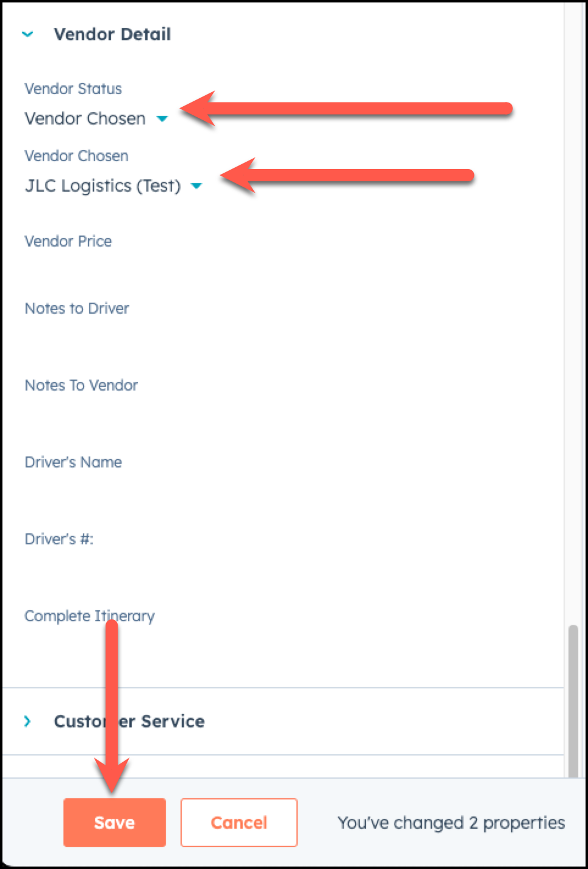Open the JLC Logistics (Test) vendor dropdown
This screenshot has height=869, width=588.
pyautogui.click(x=103, y=186)
